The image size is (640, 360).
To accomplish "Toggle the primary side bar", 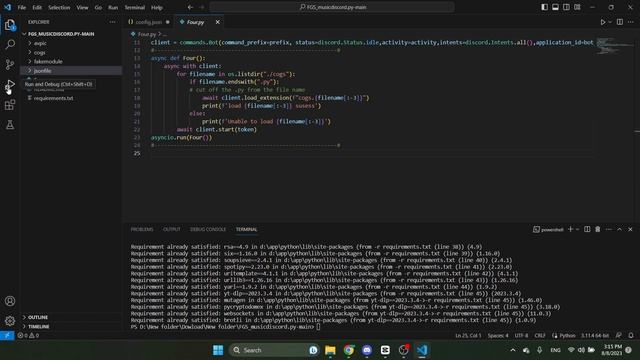I will pyautogui.click(x=544, y=7).
